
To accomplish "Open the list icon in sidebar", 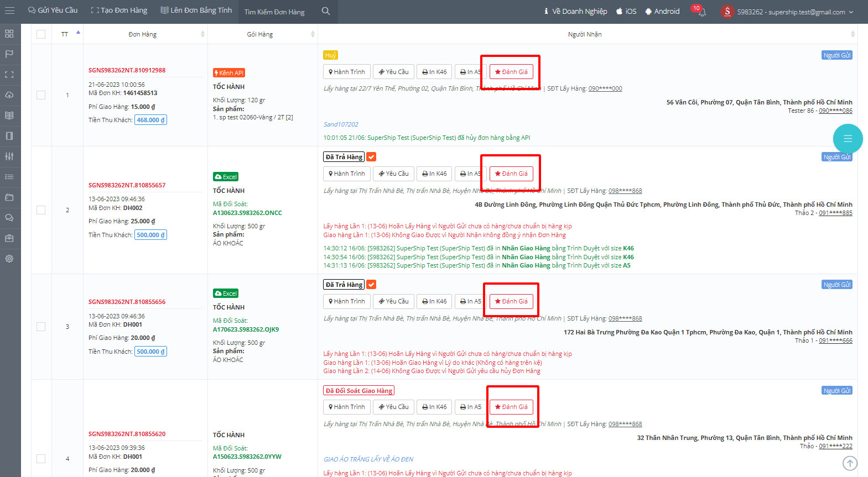I will (9, 177).
